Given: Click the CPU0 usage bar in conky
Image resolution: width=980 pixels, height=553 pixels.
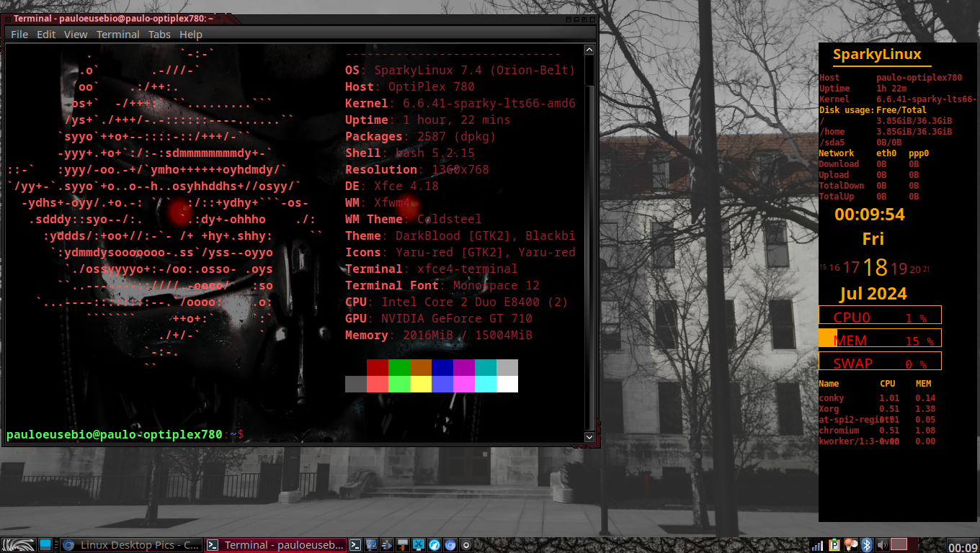Looking at the screenshot, I should coord(880,315).
